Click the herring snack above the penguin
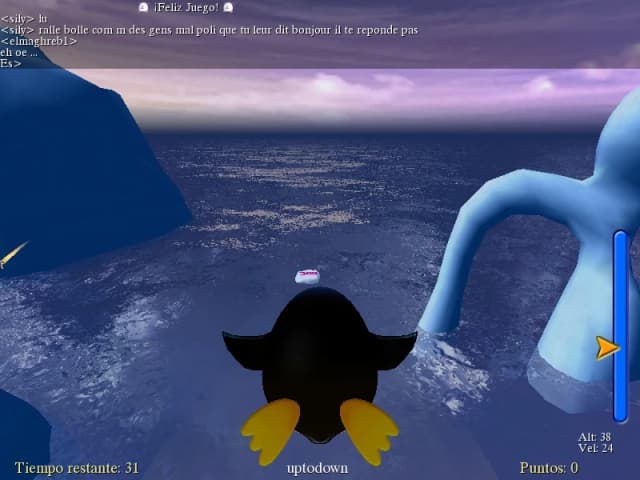 click(x=307, y=277)
